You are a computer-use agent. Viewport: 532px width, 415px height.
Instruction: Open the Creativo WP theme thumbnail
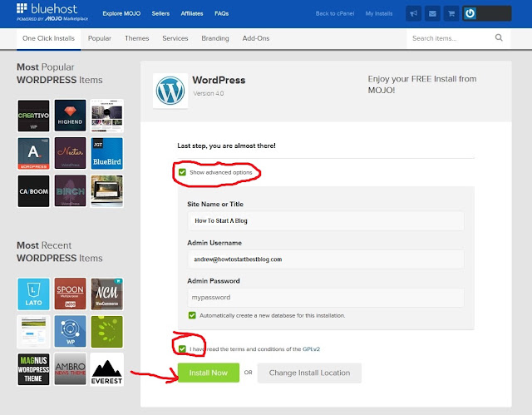coord(33,116)
